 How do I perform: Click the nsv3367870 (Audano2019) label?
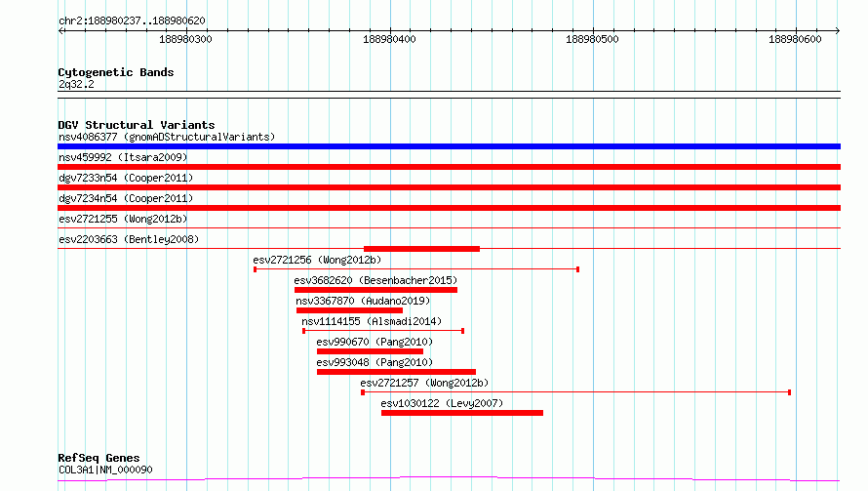coord(363,301)
